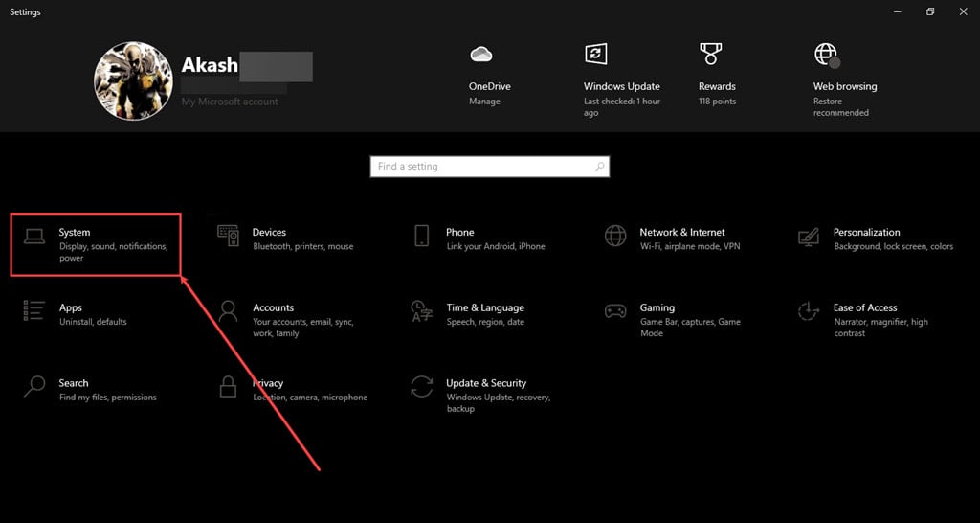
Task: Click the Phone category title
Action: [x=460, y=232]
